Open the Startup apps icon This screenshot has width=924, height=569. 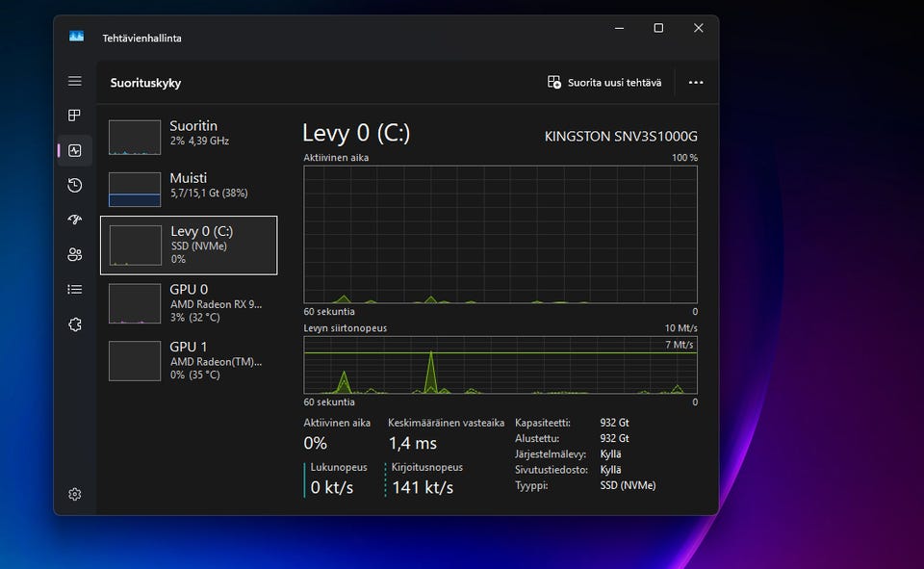[75, 220]
